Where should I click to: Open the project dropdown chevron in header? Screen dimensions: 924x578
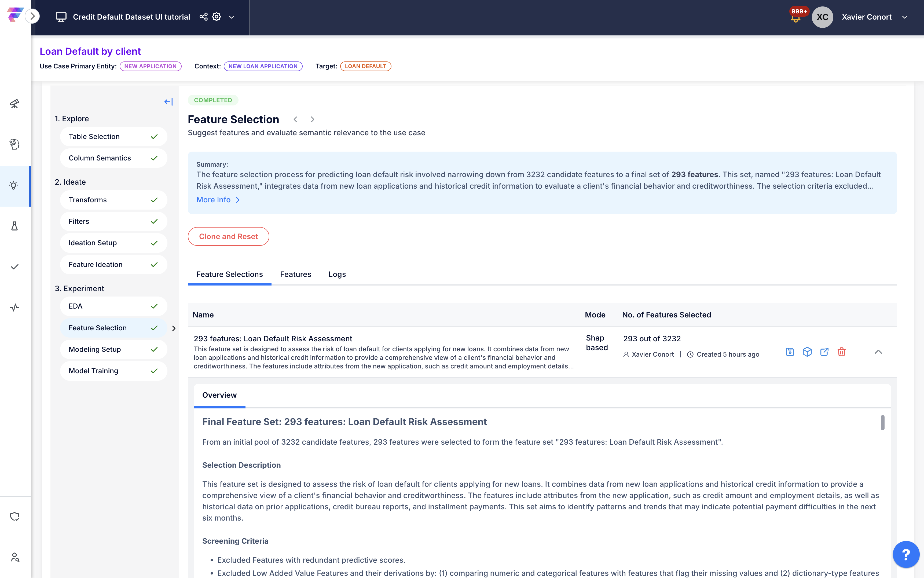232,17
